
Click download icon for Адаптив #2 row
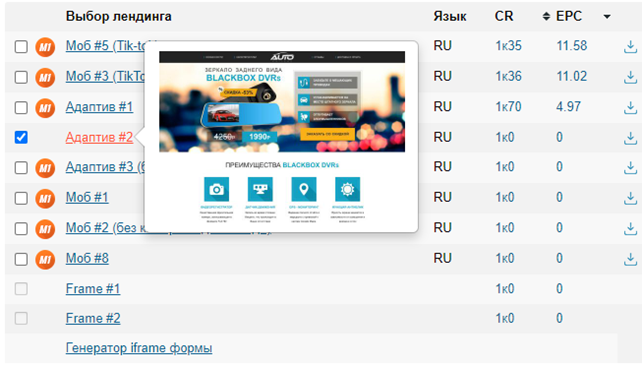coord(630,138)
